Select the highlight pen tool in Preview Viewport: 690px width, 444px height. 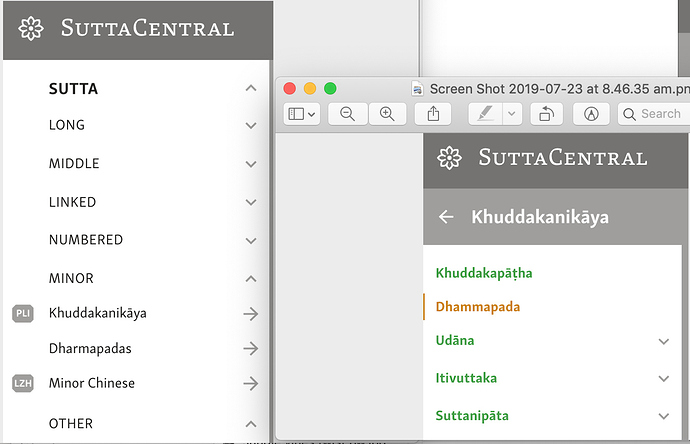coord(485,114)
